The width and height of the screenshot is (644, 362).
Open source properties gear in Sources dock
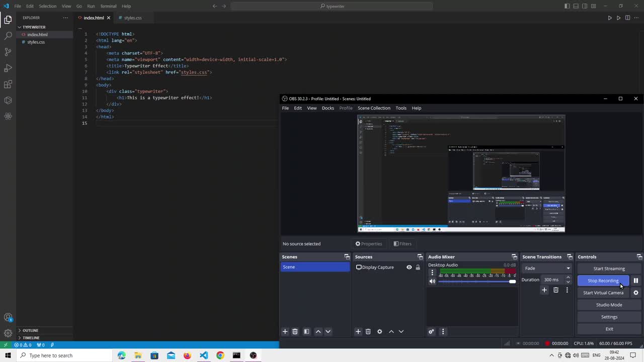[x=380, y=331]
